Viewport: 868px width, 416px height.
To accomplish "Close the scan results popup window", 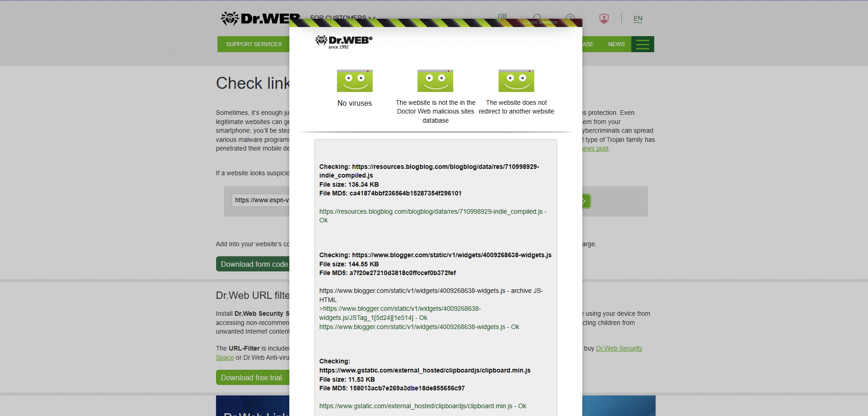I will 541,22.
